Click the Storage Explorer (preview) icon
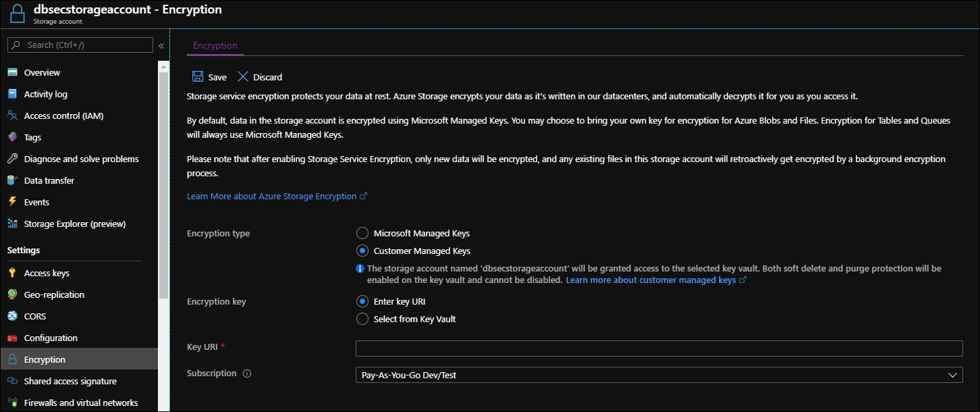Image resolution: width=980 pixels, height=412 pixels. pyautogui.click(x=12, y=224)
